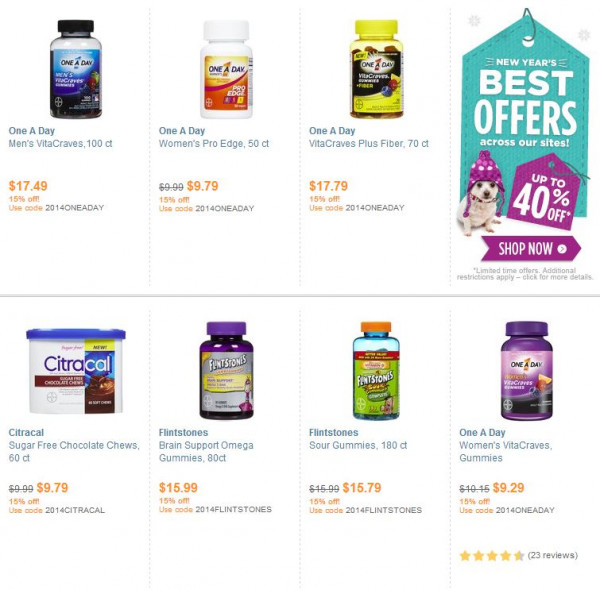Viewport: 600px width, 590px height.
Task: Click the Shop Now banner button
Action: (x=531, y=249)
